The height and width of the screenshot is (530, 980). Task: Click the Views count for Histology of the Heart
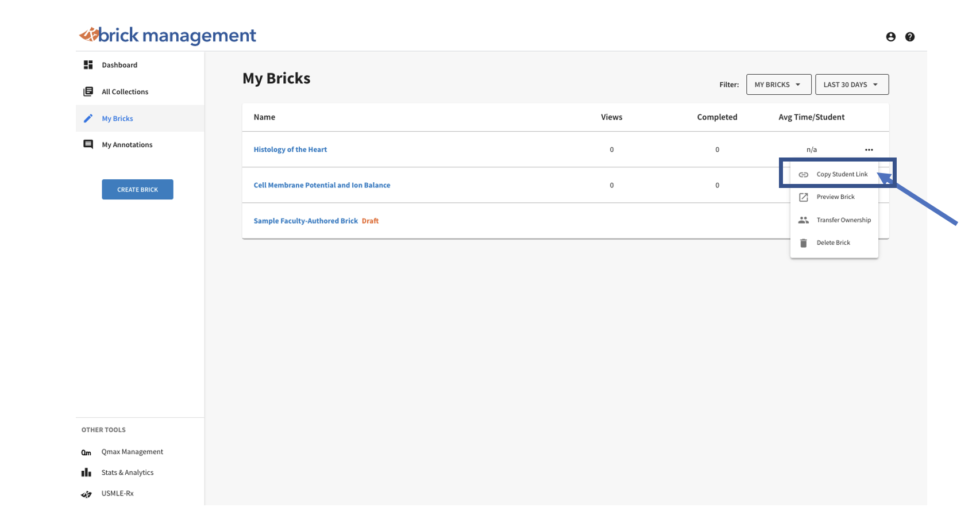pos(611,149)
